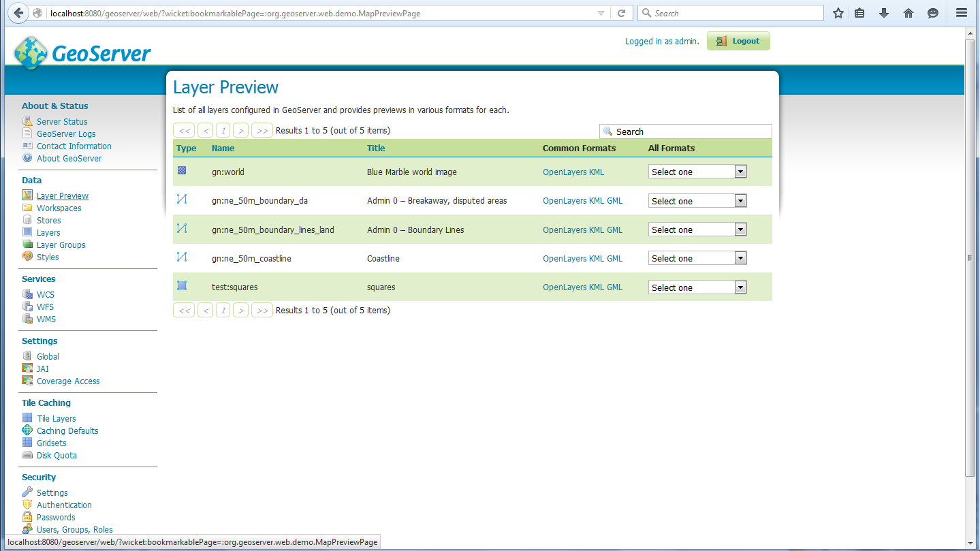The image size is (980, 551).
Task: Click the Logout button
Action: [x=738, y=41]
